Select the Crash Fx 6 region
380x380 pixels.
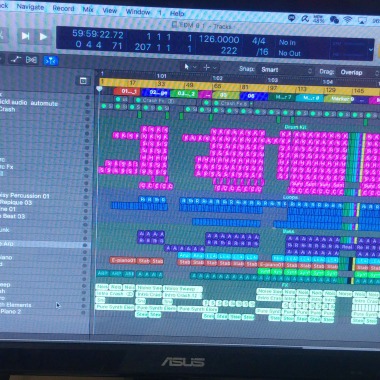(232, 104)
